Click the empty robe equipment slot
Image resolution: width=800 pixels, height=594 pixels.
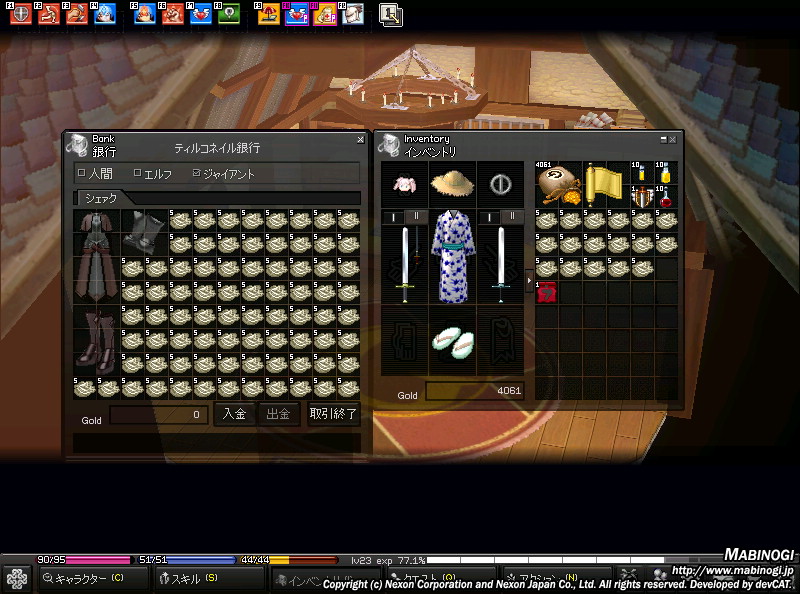pos(501,341)
